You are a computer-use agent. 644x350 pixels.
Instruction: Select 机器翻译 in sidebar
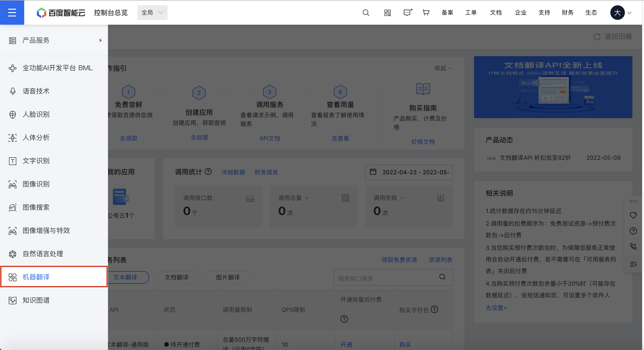(54, 277)
